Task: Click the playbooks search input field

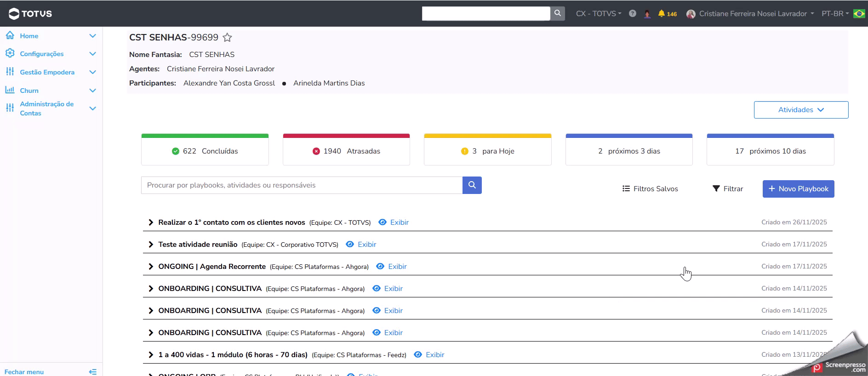Action: point(302,185)
